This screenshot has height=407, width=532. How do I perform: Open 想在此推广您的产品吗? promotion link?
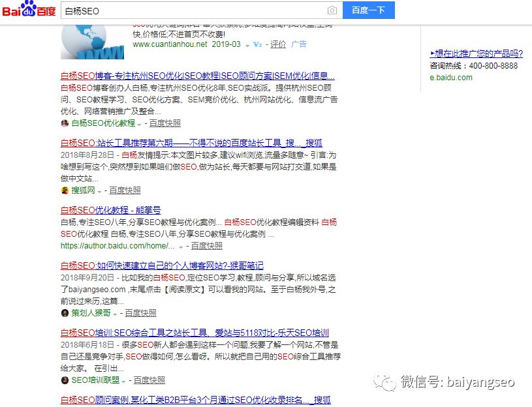tap(477, 53)
